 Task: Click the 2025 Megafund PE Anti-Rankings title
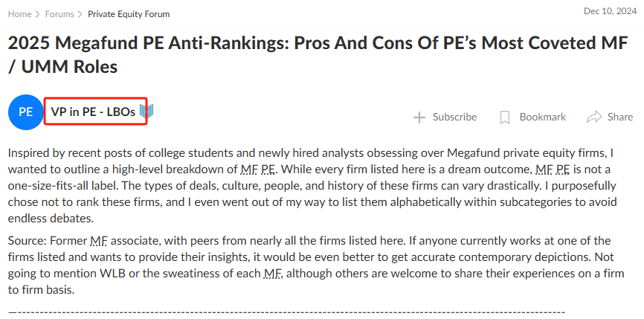(318, 54)
